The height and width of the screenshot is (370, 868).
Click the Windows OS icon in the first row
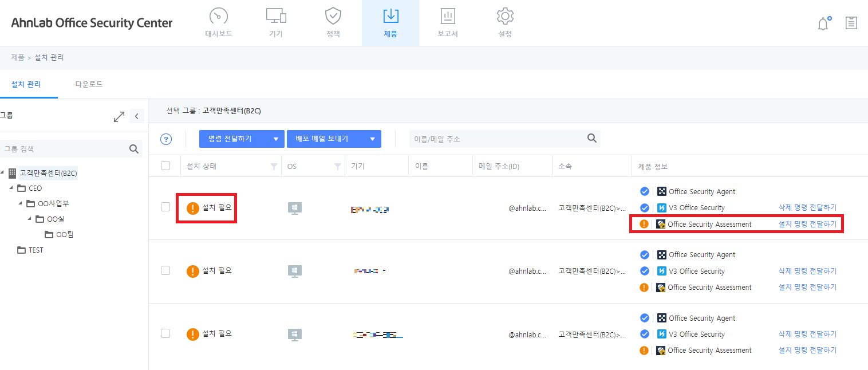pos(294,208)
